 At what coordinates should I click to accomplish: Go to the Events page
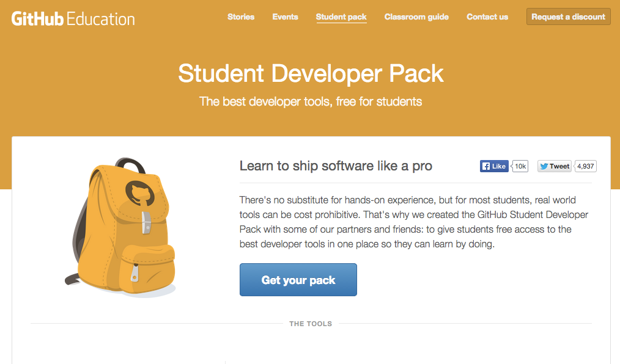pyautogui.click(x=286, y=16)
